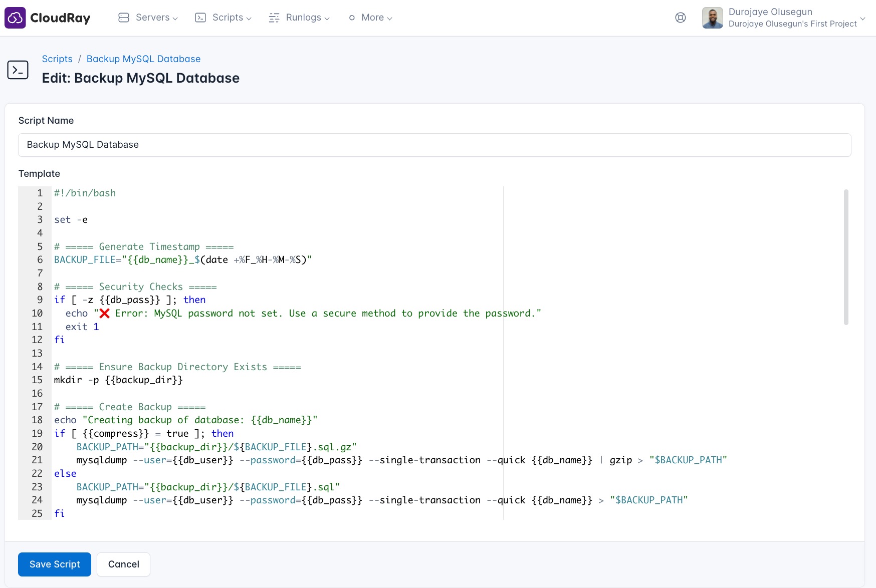876x588 pixels.
Task: Click the Ensure Backup Directory Exists comment
Action: [177, 367]
